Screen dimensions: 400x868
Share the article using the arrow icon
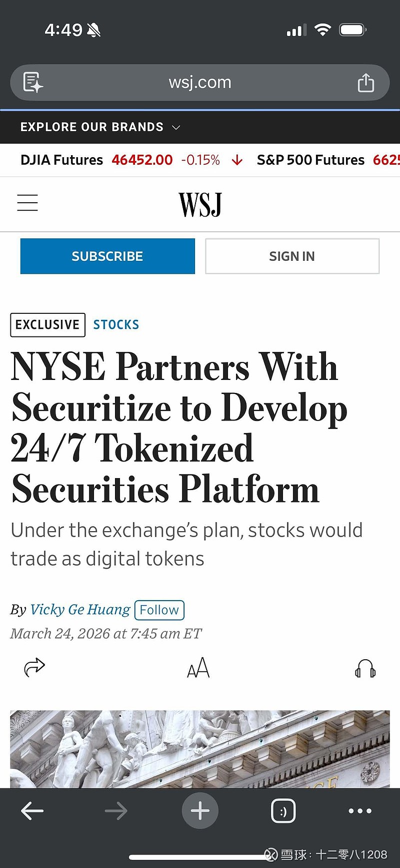point(34,667)
